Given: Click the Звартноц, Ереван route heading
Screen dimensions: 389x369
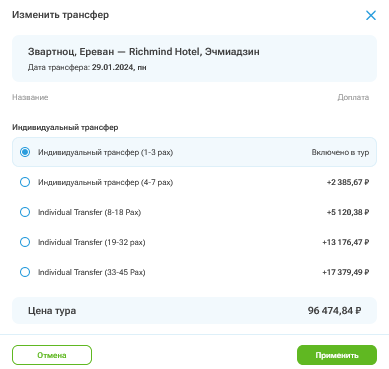Looking at the screenshot, I should coord(144,52).
